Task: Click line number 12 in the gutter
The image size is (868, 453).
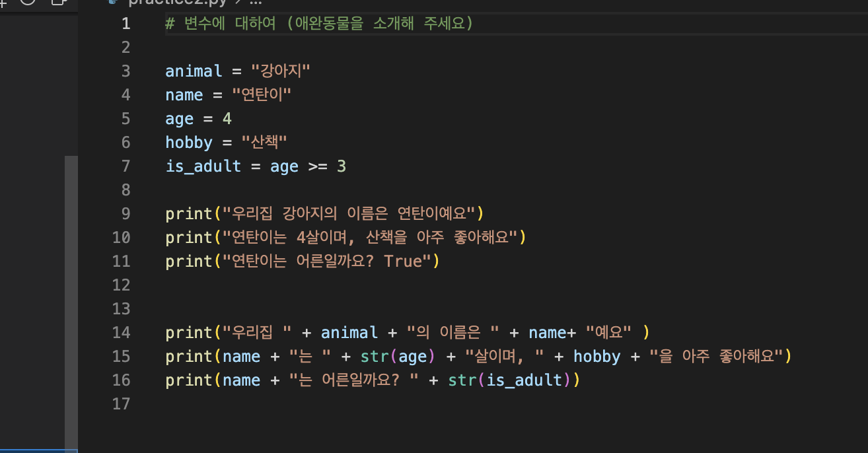Action: 122,285
